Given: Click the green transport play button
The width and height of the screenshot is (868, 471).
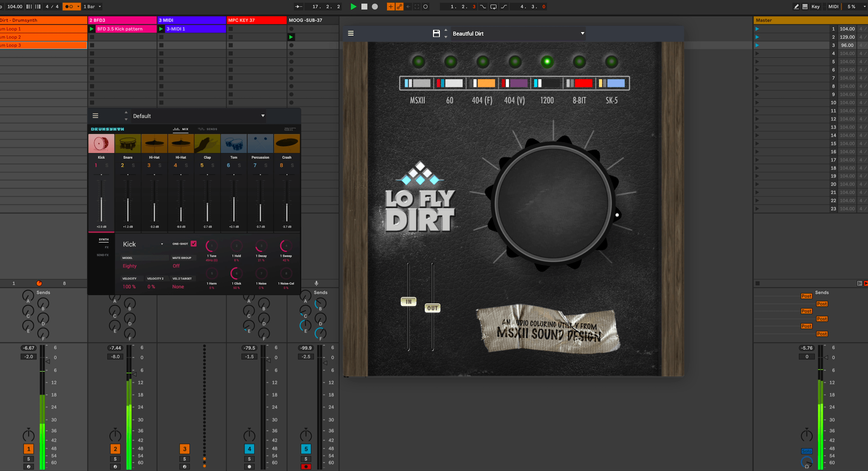Looking at the screenshot, I should (353, 6).
